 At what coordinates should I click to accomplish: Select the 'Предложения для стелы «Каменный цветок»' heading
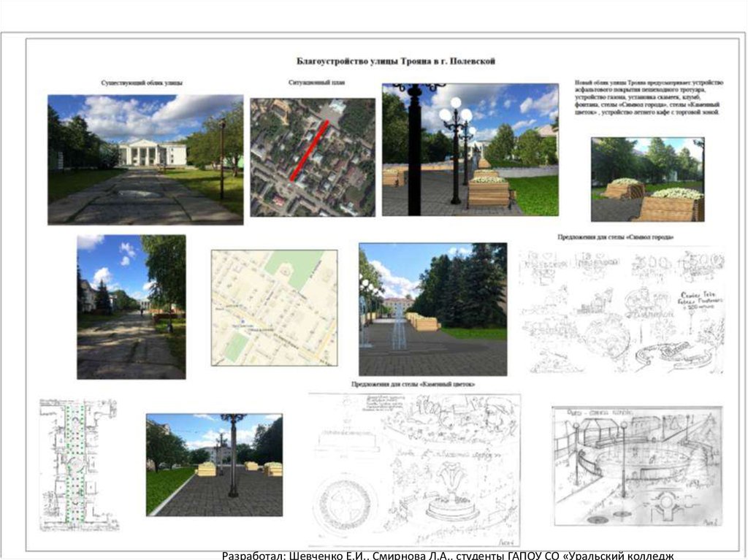click(413, 385)
